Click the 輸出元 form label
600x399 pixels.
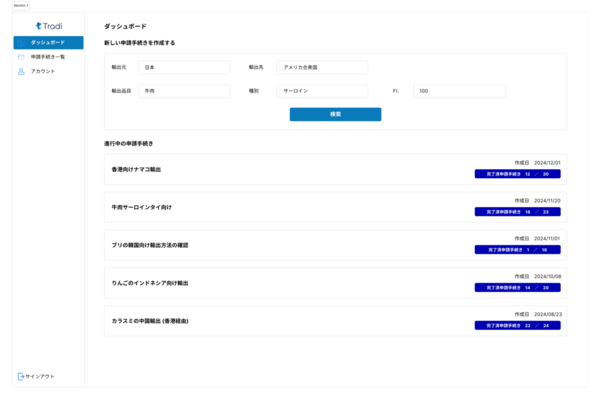click(119, 67)
